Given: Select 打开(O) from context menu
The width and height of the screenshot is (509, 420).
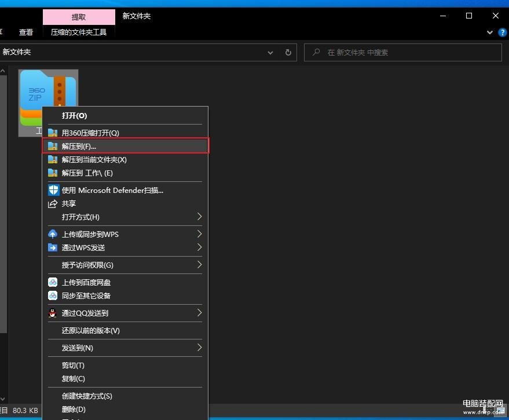Looking at the screenshot, I should (74, 116).
